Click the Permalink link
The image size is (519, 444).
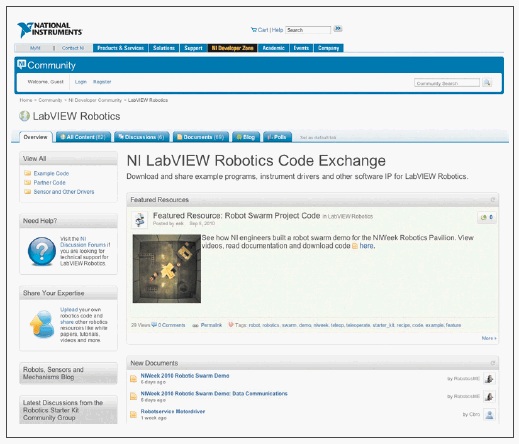click(x=211, y=325)
